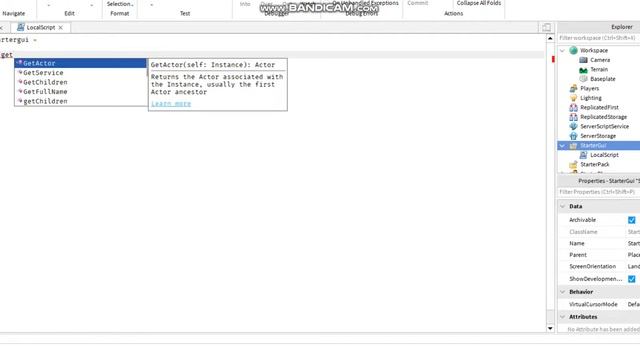Click the GetService method icon
The width and height of the screenshot is (640, 360).
19,72
